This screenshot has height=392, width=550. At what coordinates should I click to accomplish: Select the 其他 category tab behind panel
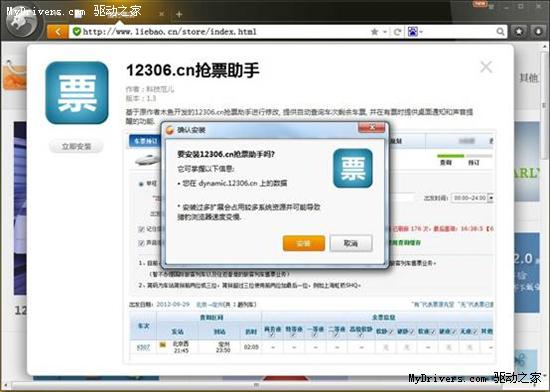coord(528,77)
